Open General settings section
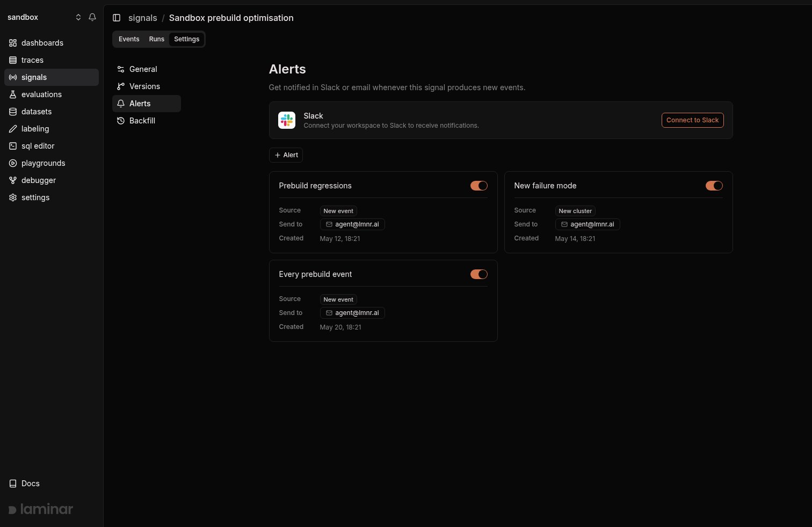 pyautogui.click(x=147, y=69)
